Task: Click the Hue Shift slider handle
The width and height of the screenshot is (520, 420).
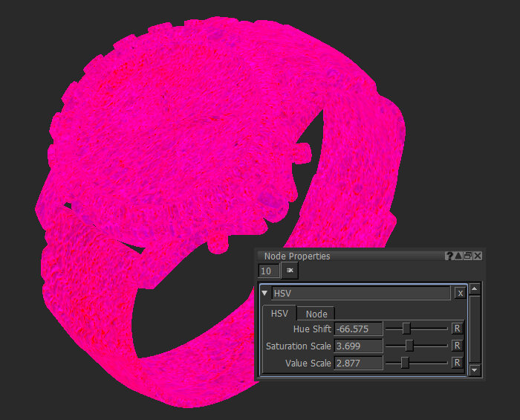Action: point(406,328)
